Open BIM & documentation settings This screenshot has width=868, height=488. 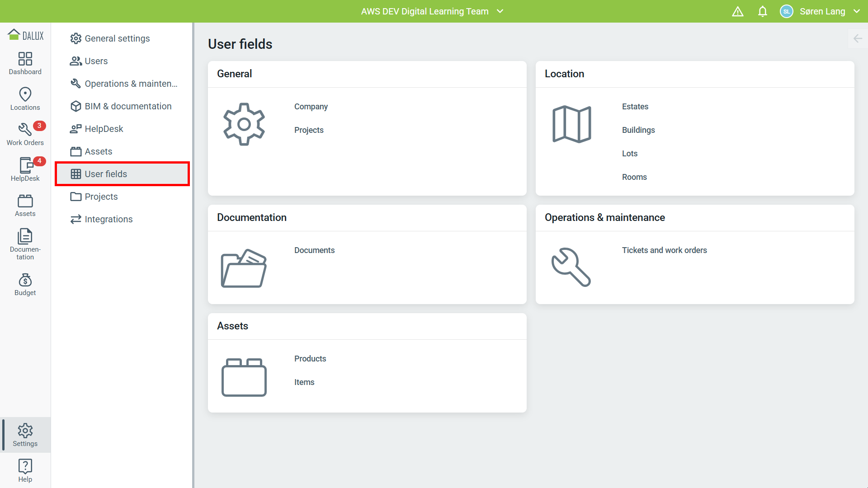click(x=128, y=106)
